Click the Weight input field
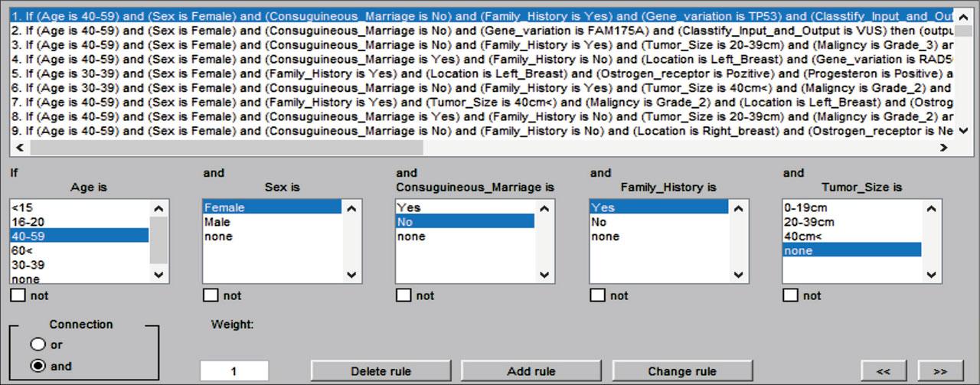 pos(234,371)
